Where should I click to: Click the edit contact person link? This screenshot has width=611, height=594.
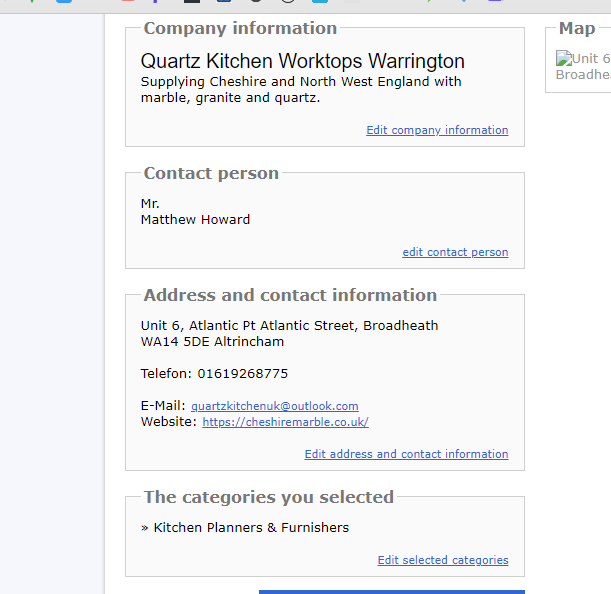pos(455,252)
